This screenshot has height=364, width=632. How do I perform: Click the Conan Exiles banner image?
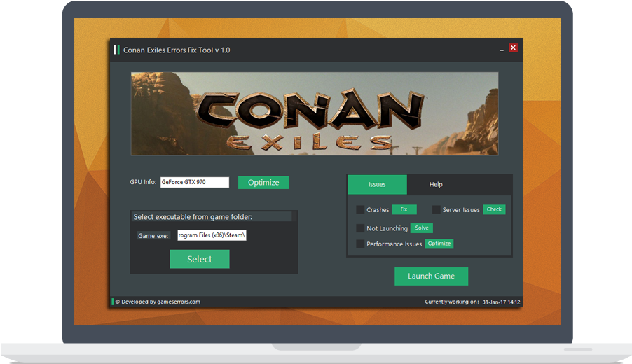[315, 113]
